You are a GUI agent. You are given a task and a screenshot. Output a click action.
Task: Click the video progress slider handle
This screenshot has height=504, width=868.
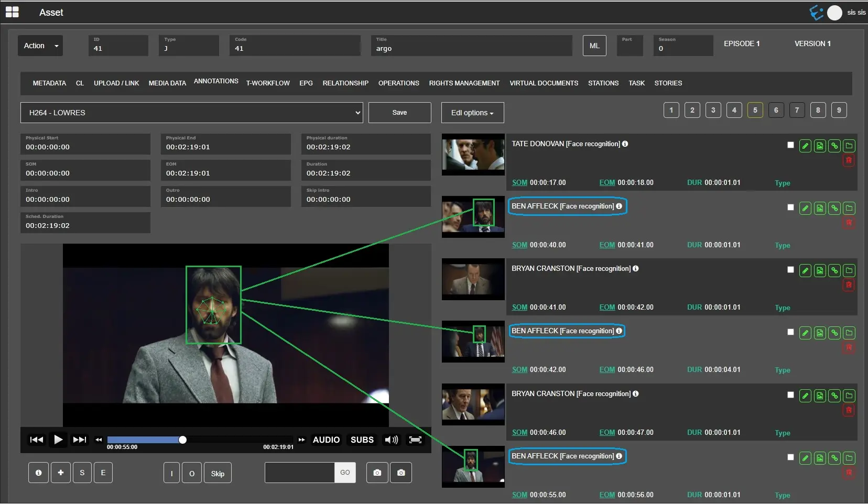click(x=182, y=440)
